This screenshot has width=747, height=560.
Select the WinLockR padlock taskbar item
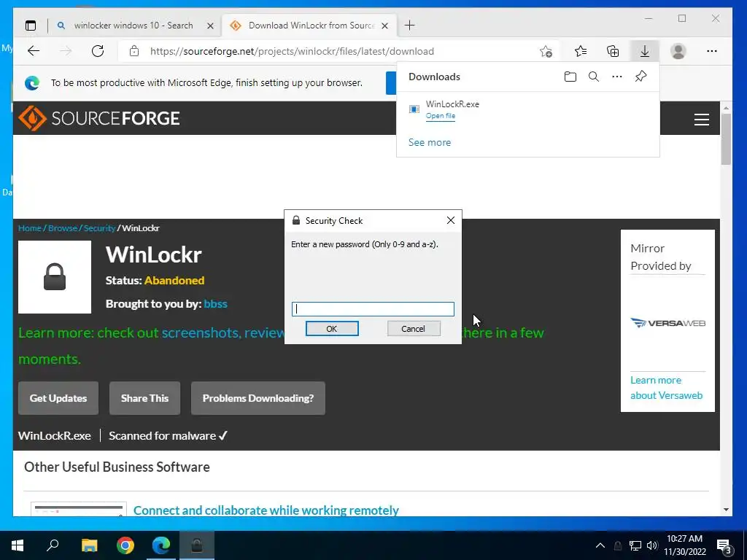tap(197, 545)
